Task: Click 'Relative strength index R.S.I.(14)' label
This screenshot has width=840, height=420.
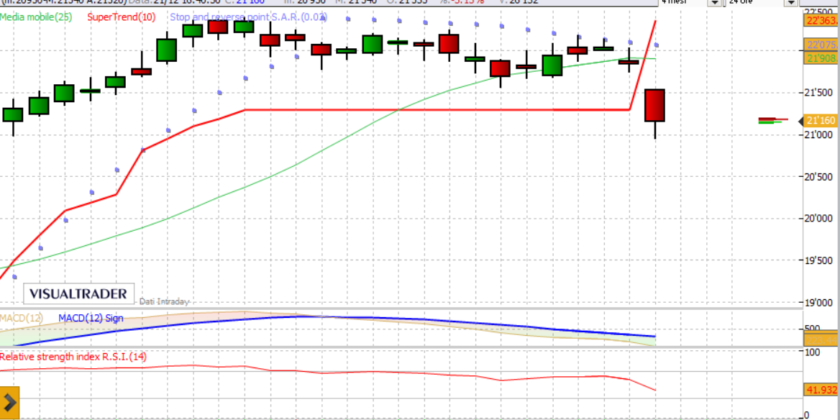Action: pyautogui.click(x=73, y=357)
